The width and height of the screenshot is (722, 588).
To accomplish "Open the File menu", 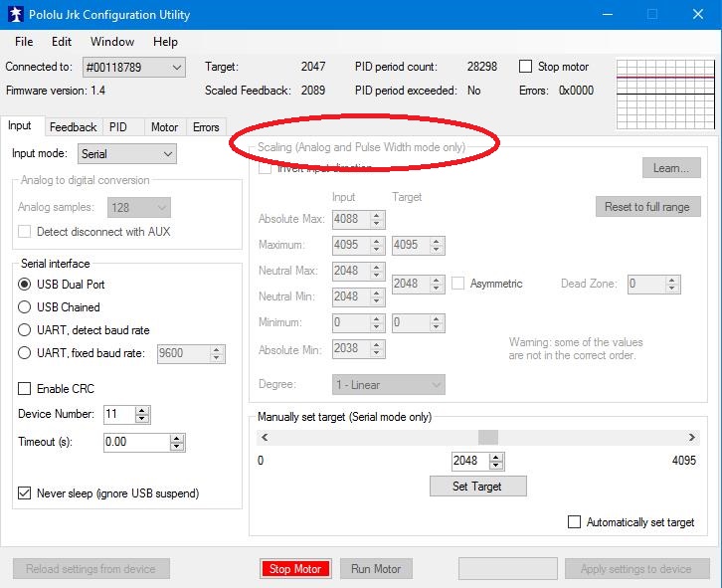I will tap(24, 42).
